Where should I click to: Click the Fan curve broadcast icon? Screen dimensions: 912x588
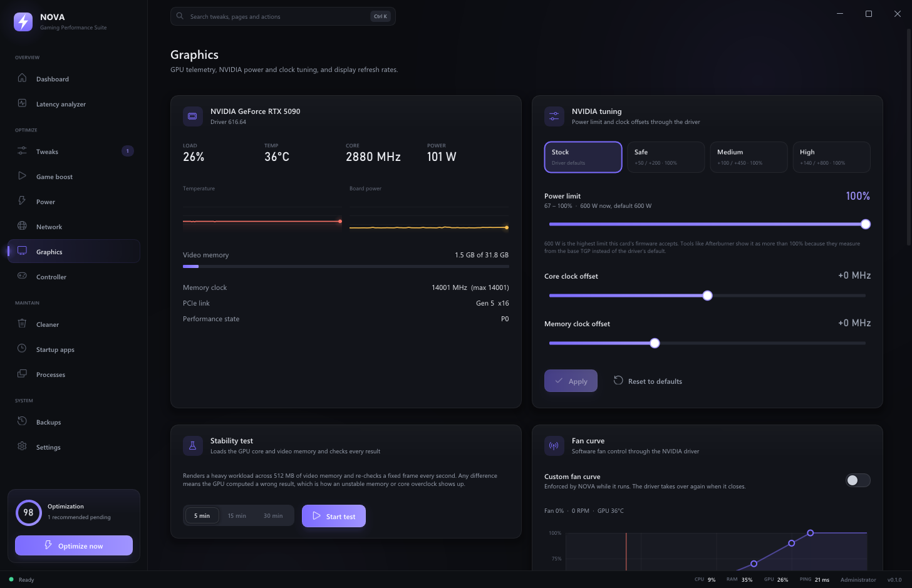[x=554, y=445]
